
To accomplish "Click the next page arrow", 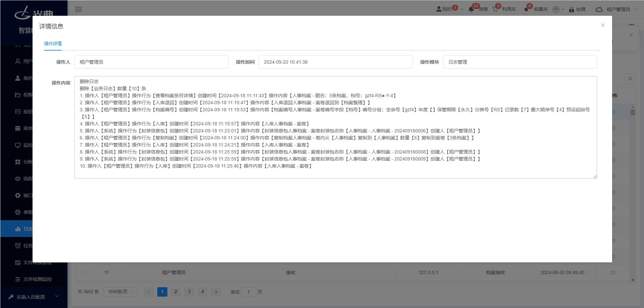I will pyautogui.click(x=216, y=292).
